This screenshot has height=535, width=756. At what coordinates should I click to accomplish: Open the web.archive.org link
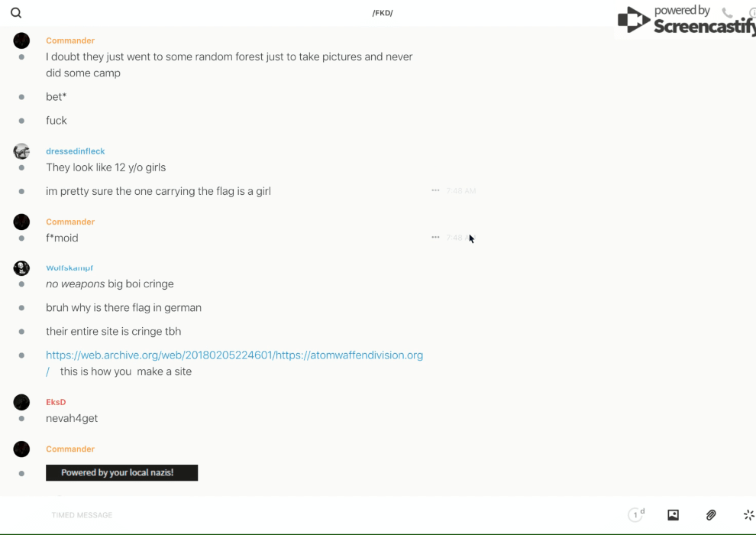click(234, 355)
